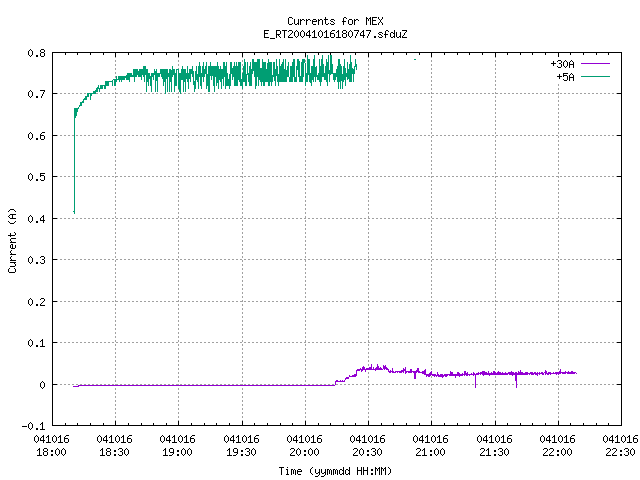Click the green +5A legend line sample

point(595,76)
